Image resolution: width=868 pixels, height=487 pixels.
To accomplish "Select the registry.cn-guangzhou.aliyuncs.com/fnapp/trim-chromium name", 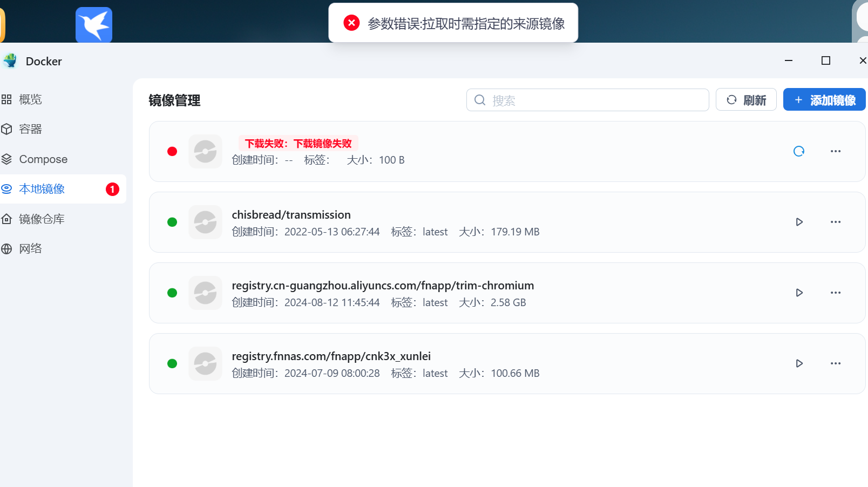I will coord(383,286).
